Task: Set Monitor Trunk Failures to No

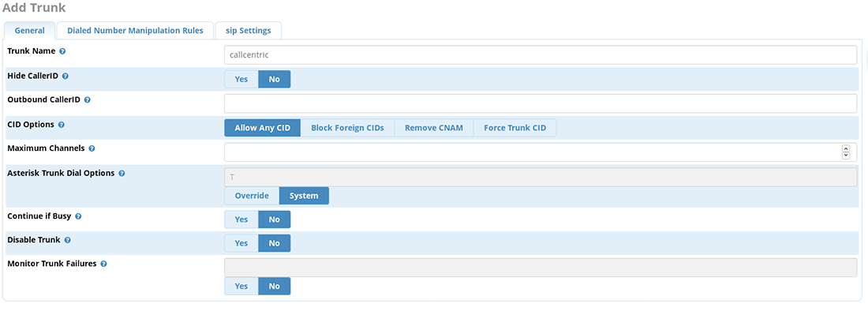Action: click(x=275, y=287)
